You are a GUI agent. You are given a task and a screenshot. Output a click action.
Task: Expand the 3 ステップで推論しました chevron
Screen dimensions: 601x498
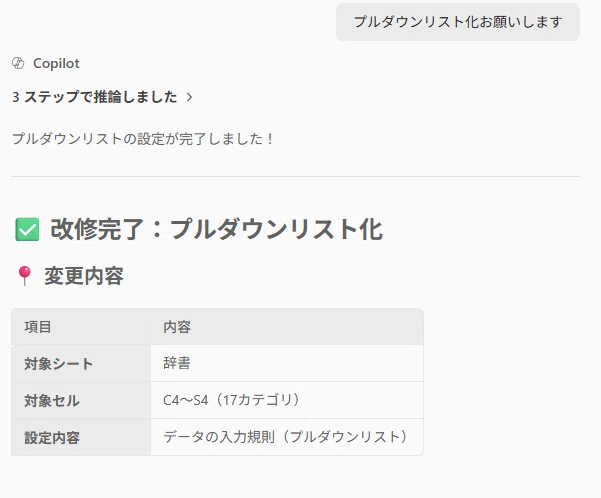(189, 97)
